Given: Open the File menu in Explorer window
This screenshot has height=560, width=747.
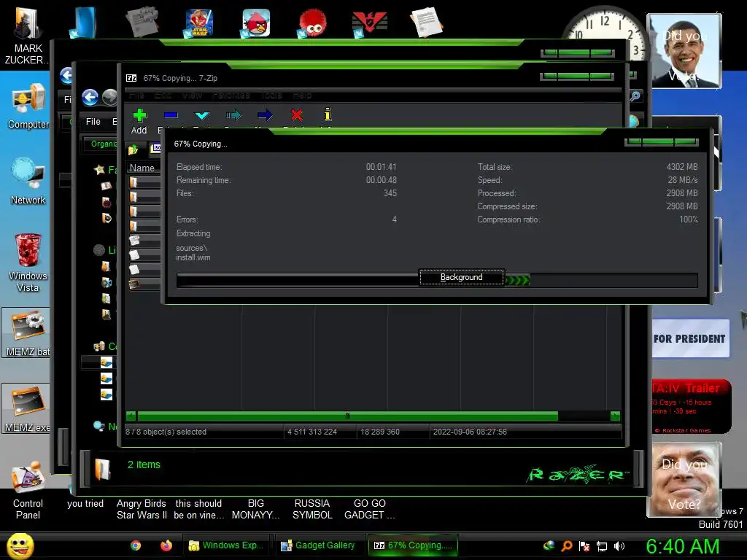Looking at the screenshot, I should 93,122.
